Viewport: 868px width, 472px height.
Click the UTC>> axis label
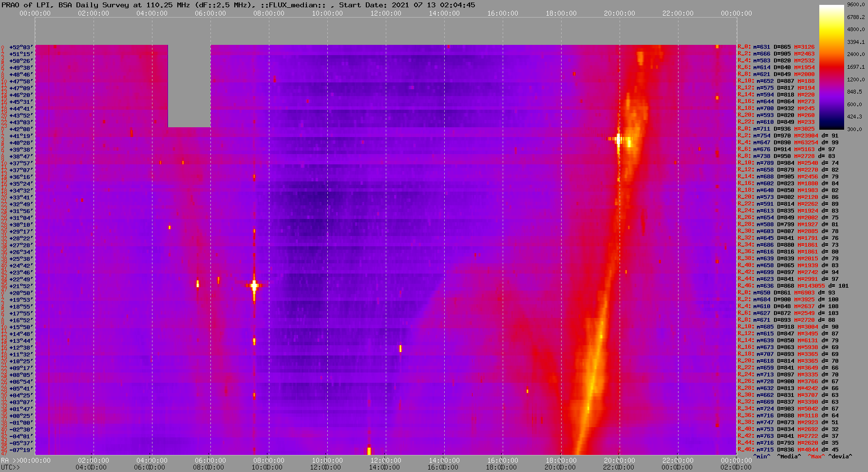(11, 468)
